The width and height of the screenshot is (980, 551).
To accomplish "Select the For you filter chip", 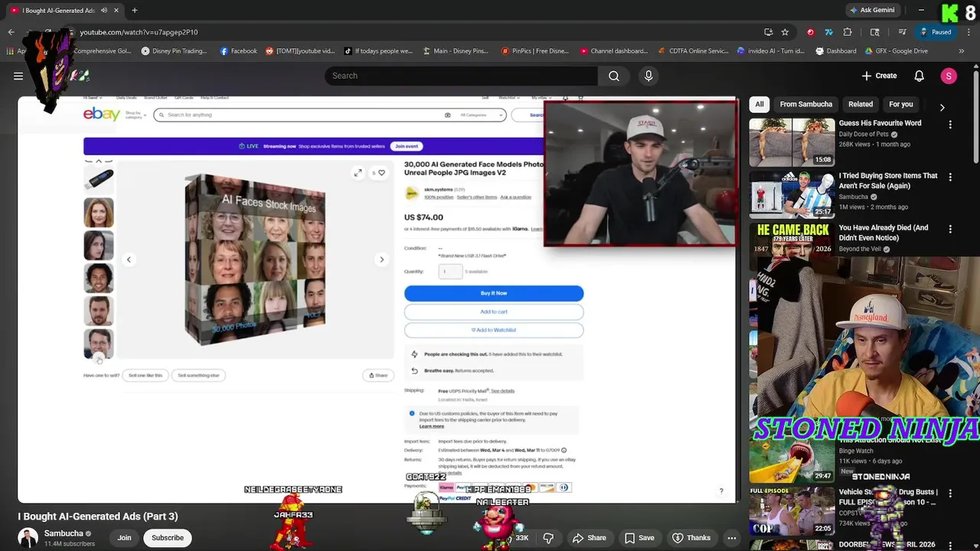I will coord(901,104).
